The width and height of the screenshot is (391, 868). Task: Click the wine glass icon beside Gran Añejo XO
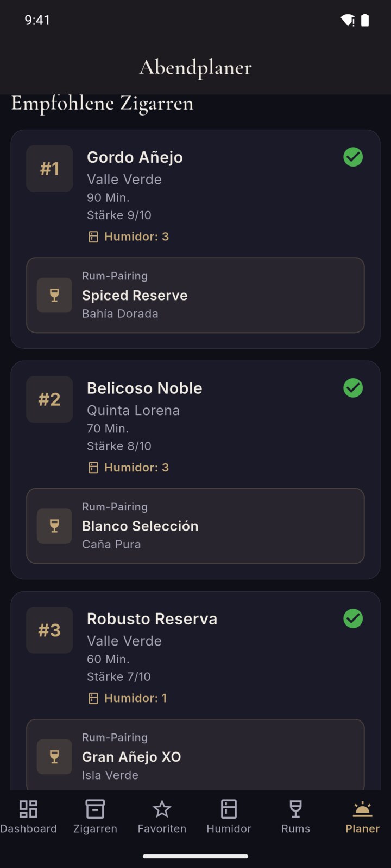point(54,756)
